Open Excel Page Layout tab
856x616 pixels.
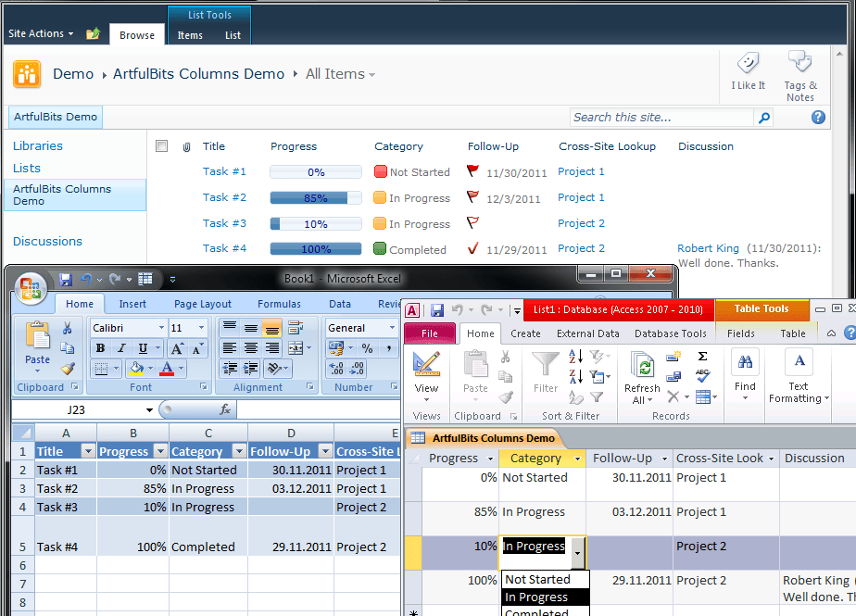tap(203, 304)
